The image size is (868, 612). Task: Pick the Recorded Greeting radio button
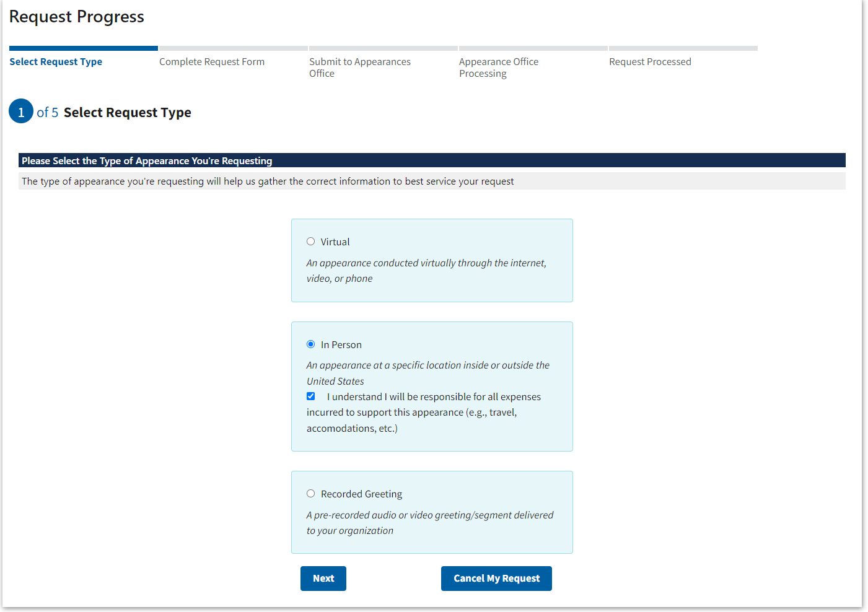point(310,494)
